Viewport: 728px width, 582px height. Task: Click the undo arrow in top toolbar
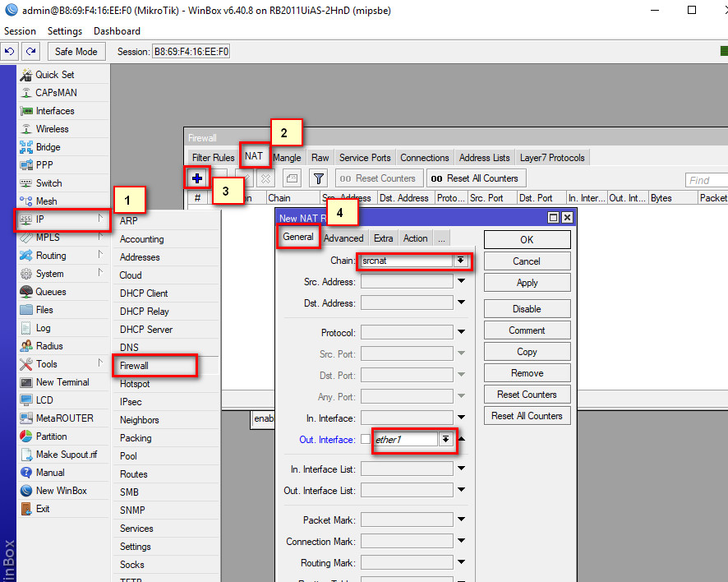click(x=9, y=52)
